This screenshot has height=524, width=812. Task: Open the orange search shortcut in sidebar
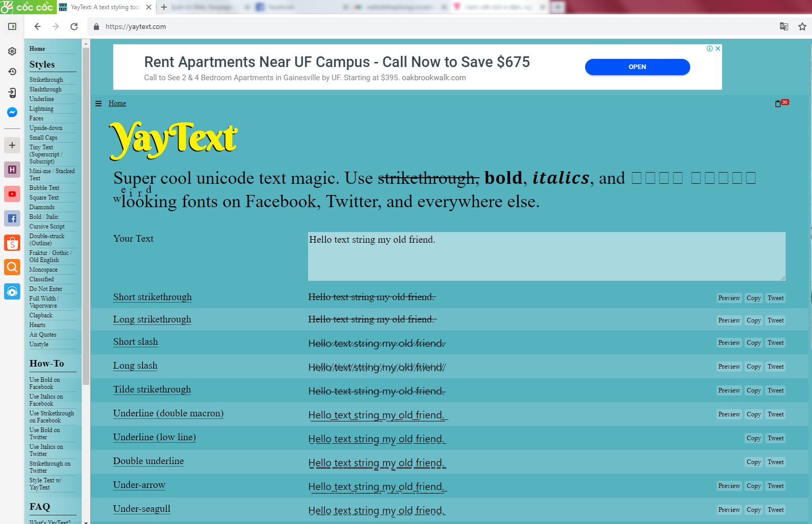[x=12, y=267]
